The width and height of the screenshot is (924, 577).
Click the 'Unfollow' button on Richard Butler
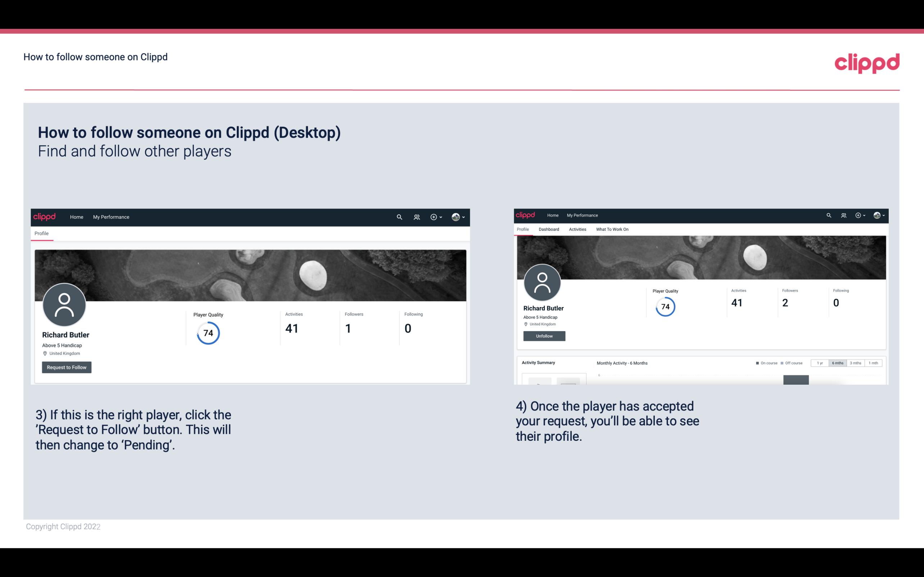pyautogui.click(x=543, y=336)
